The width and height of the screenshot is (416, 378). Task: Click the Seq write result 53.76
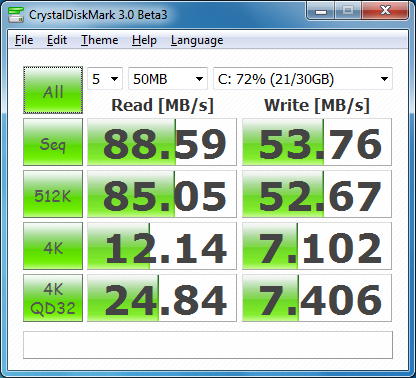(x=317, y=142)
